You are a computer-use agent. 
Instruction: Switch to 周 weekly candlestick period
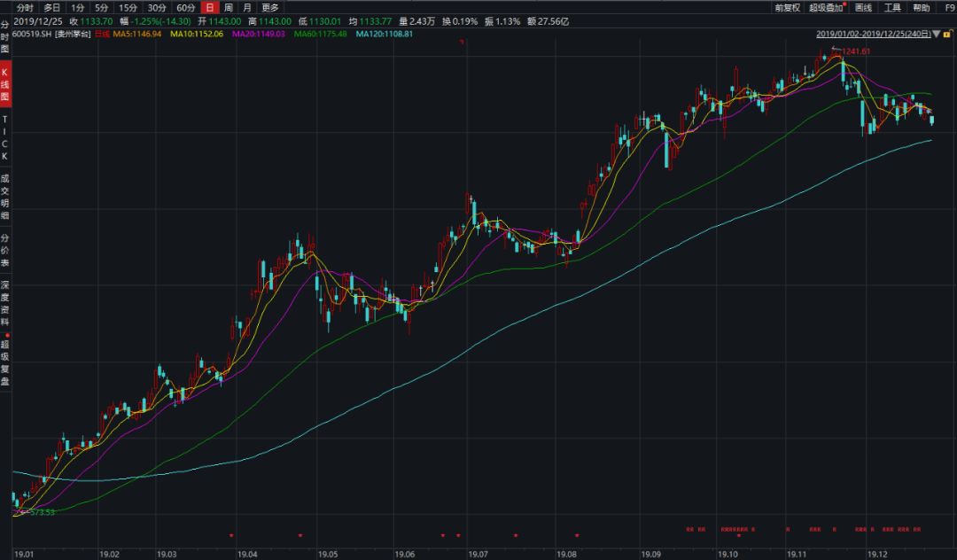click(229, 7)
